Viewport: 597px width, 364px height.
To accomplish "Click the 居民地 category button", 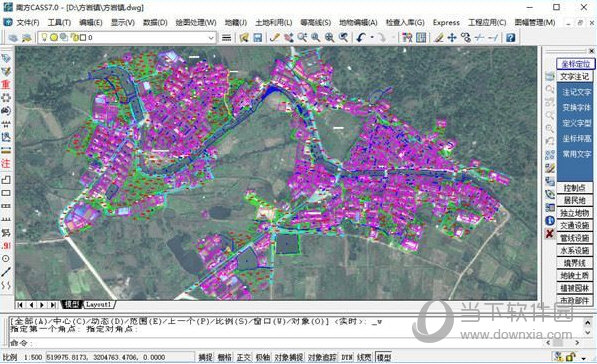I will pos(575,200).
